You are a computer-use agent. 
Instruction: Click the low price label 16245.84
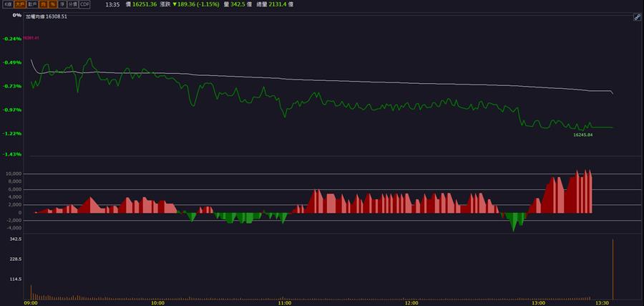583,135
